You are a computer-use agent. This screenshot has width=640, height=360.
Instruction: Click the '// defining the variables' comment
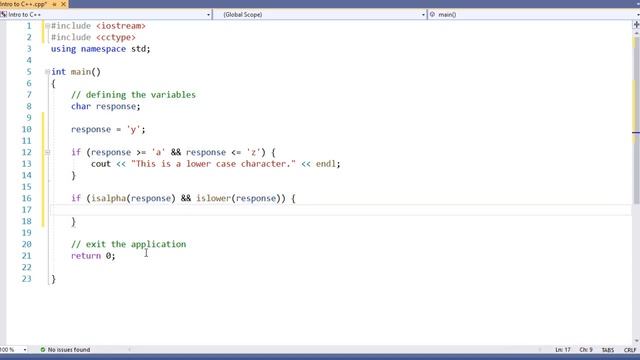point(133,95)
